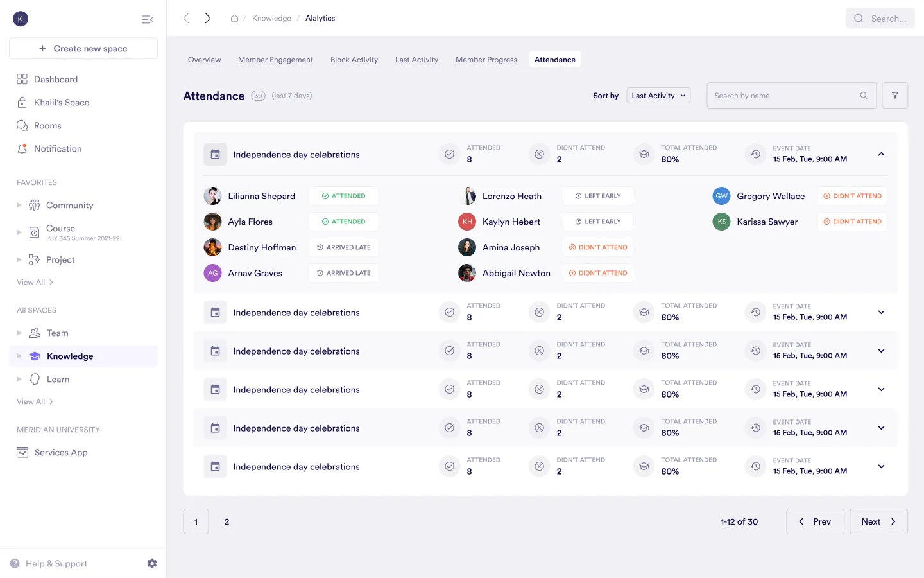Open the search icon in the top bar
The height and width of the screenshot is (578, 924).
(858, 18)
